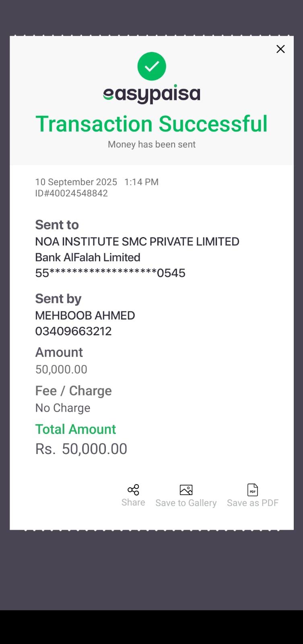The height and width of the screenshot is (644, 303).
Task: Click the 'Money has been sent' text
Action: [x=152, y=144]
